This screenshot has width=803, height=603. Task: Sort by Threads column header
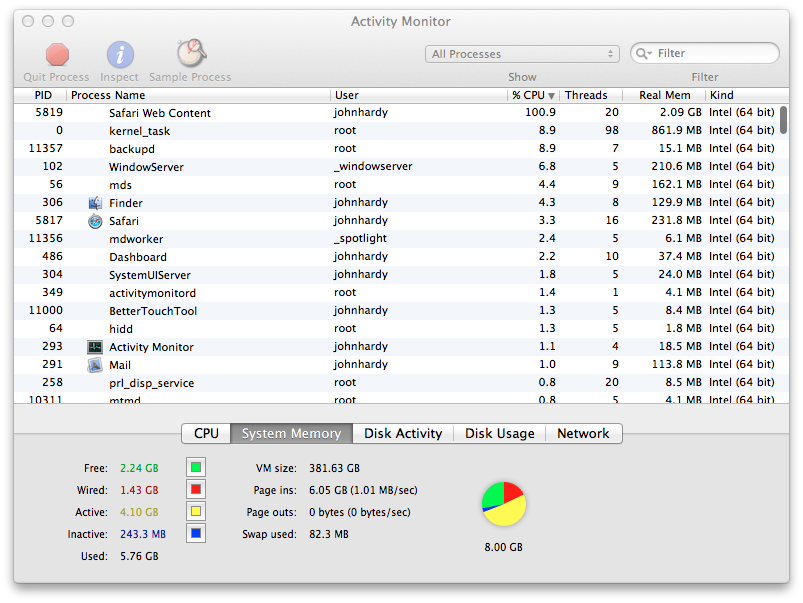(x=591, y=95)
